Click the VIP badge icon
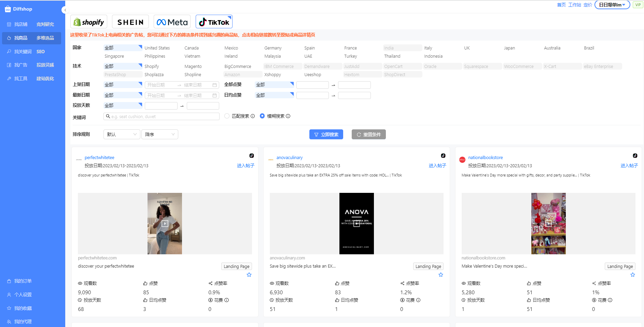 638,5
